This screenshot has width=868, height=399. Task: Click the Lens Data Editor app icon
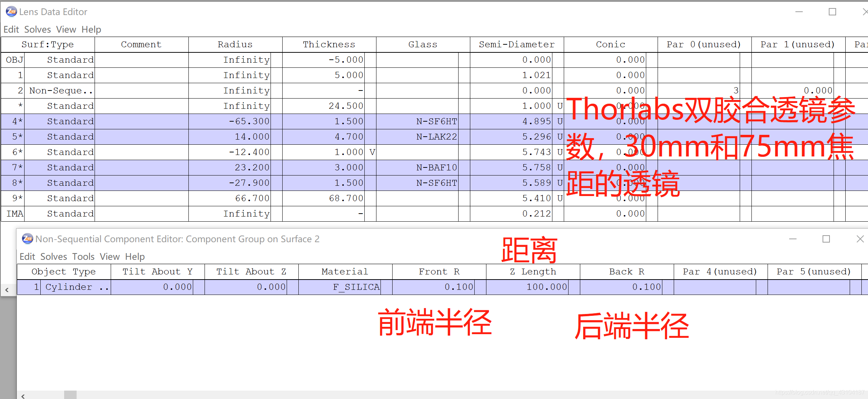(x=11, y=12)
